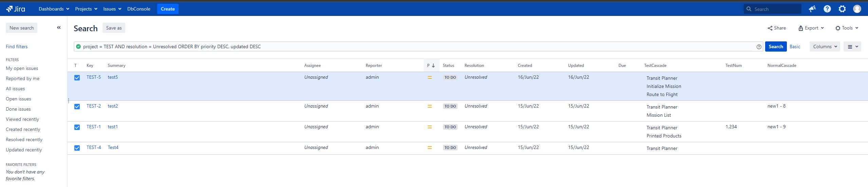Click the Save as button

pyautogui.click(x=114, y=28)
